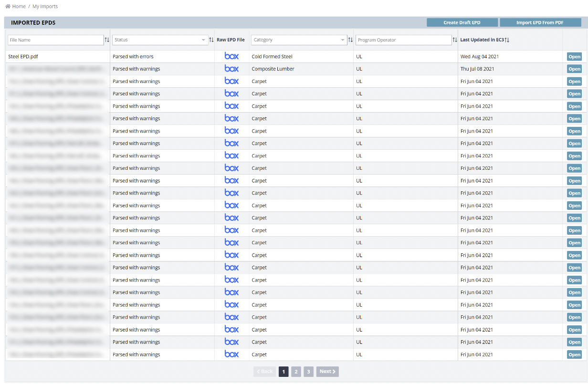Expand the Status filter dropdown
The image size is (588, 384).
204,40
